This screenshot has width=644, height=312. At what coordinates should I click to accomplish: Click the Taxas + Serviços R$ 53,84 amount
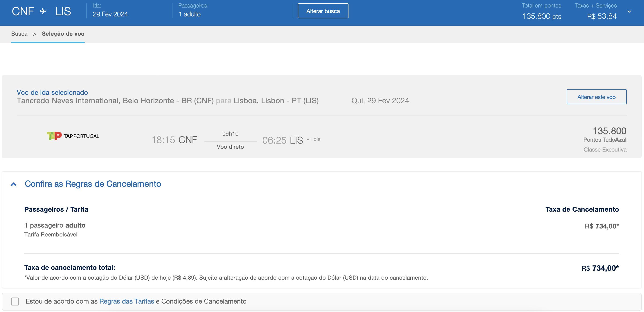point(602,16)
